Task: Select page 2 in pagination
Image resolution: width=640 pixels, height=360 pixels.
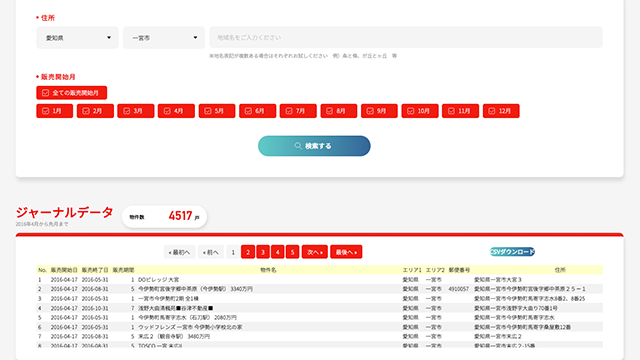Action: [248, 252]
